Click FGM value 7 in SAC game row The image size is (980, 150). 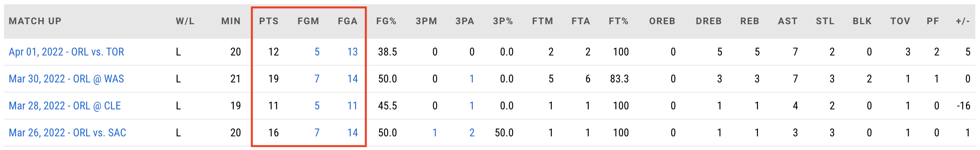(x=317, y=133)
